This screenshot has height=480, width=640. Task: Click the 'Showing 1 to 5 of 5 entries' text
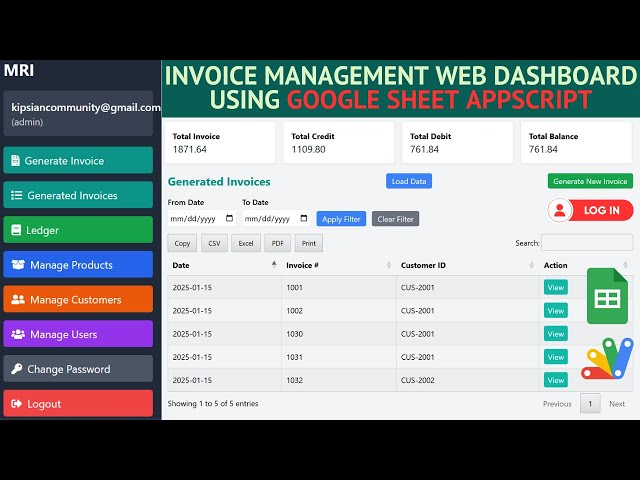coord(213,404)
